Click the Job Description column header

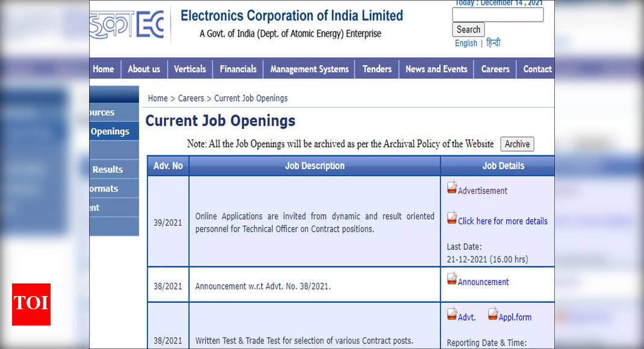pyautogui.click(x=314, y=165)
